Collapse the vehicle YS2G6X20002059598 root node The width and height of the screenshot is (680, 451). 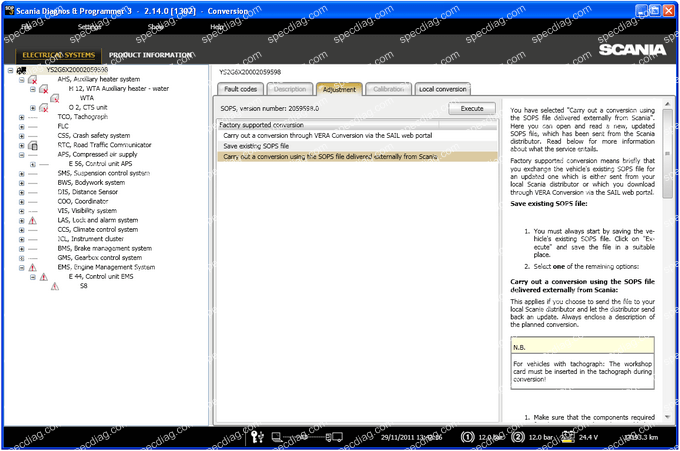click(x=10, y=70)
